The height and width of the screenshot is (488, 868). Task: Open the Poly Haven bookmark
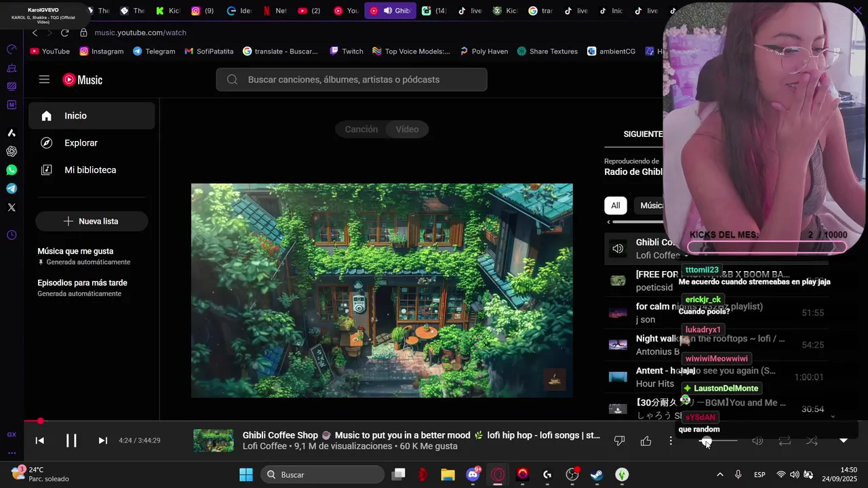click(484, 51)
